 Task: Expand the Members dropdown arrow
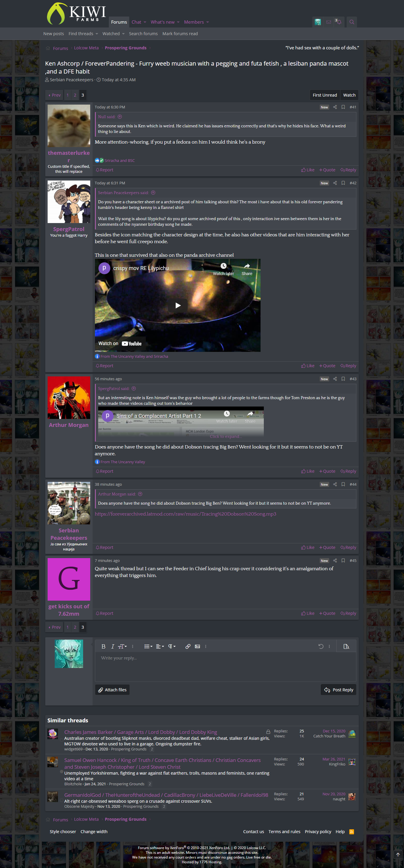pos(207,22)
